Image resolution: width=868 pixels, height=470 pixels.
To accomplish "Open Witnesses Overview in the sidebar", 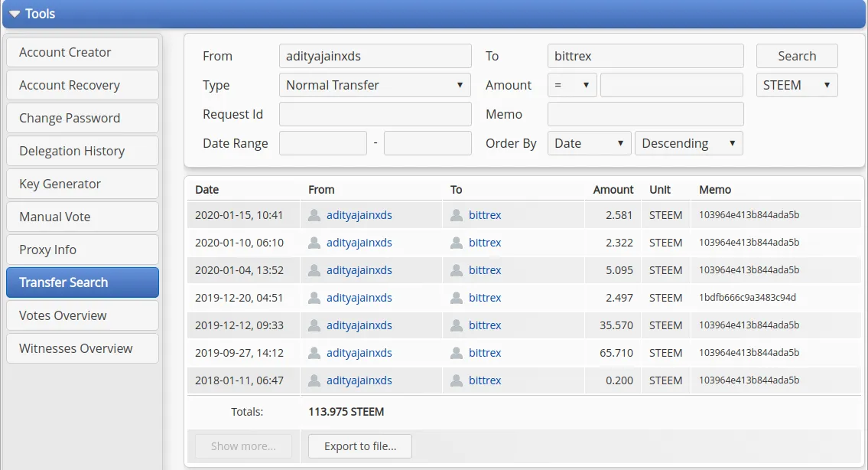I will tap(83, 348).
